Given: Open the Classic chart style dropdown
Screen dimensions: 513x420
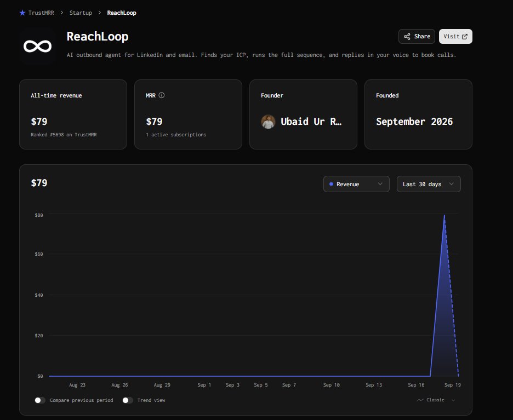Looking at the screenshot, I should tap(436, 400).
